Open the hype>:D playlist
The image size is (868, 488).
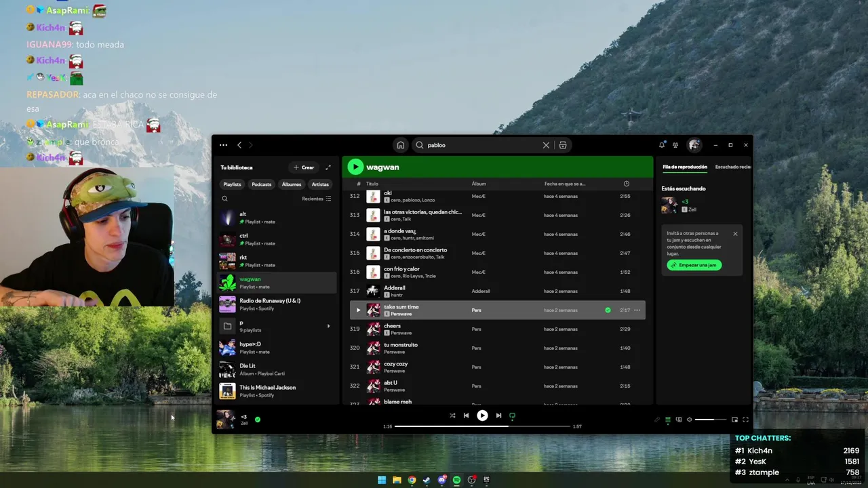[277, 348]
